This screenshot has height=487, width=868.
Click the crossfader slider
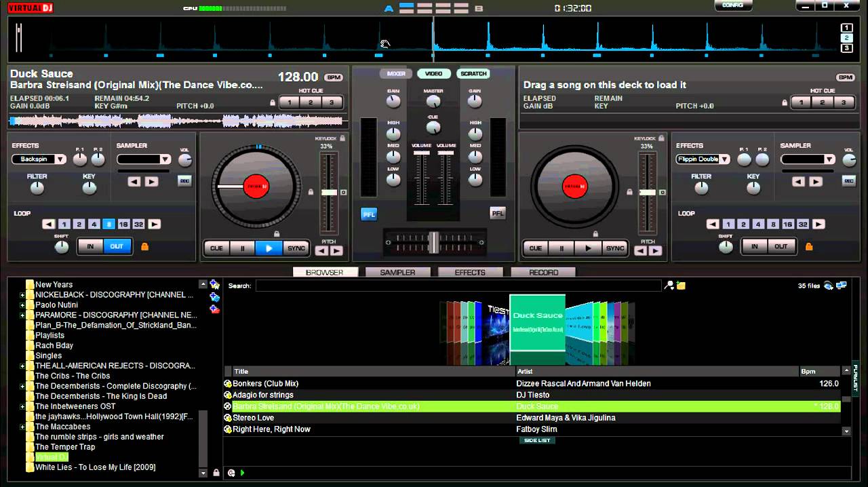pyautogui.click(x=433, y=241)
